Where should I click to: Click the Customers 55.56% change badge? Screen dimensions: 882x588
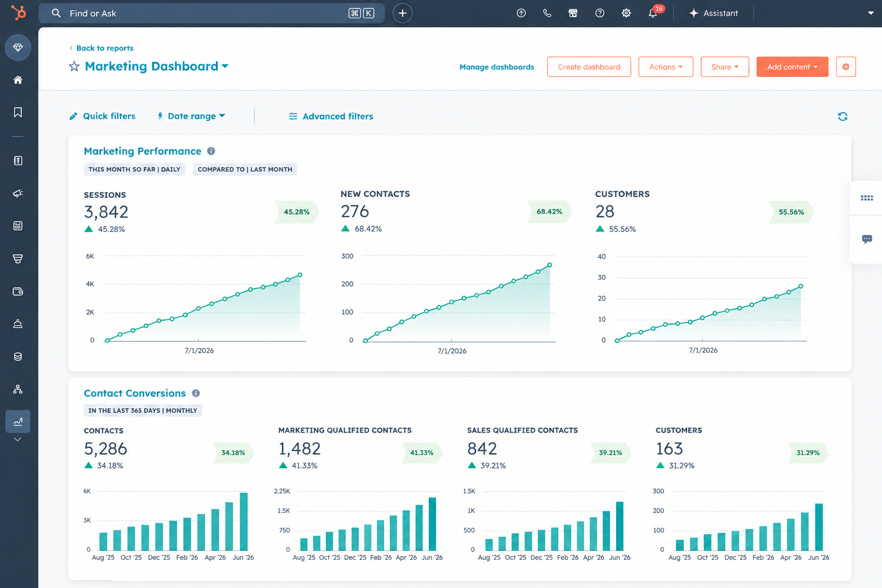click(791, 212)
